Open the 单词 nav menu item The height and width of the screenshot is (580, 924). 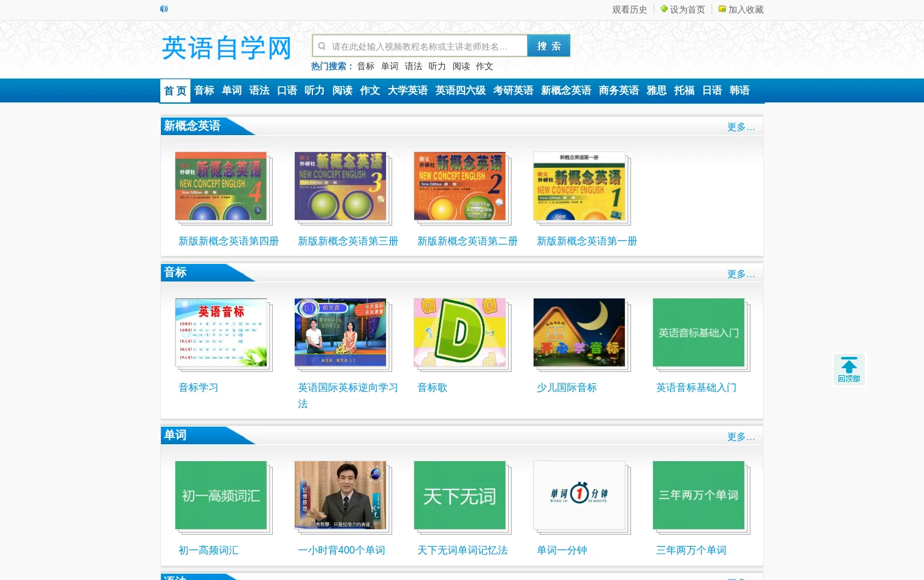(232, 90)
